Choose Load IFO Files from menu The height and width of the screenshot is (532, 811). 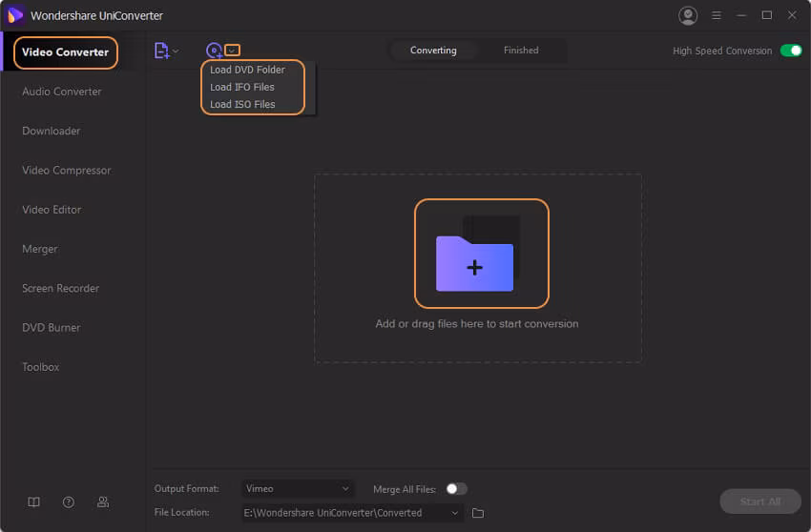point(242,87)
